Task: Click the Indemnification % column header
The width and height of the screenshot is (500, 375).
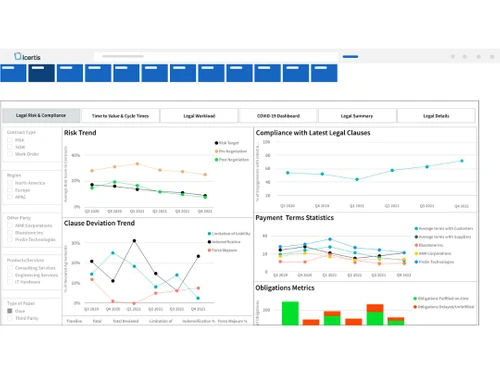Action: (x=199, y=321)
